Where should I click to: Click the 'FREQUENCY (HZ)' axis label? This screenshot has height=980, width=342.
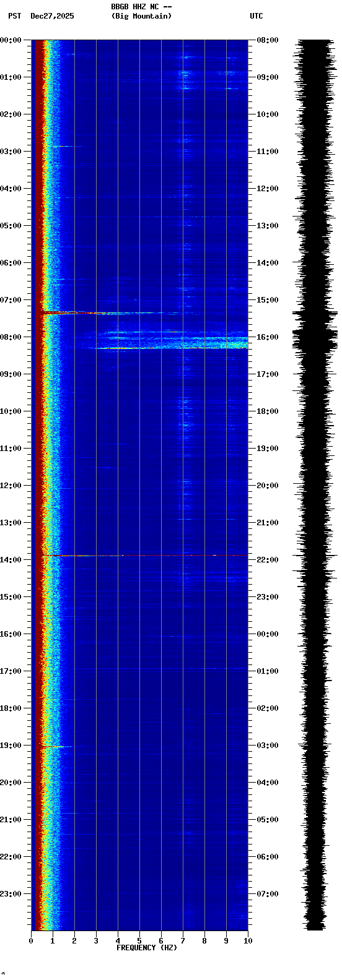[x=147, y=947]
